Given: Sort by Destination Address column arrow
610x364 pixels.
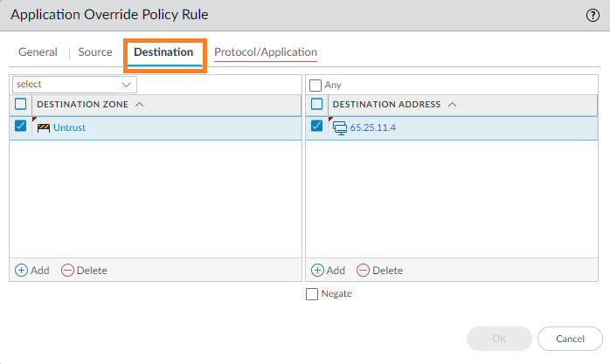Looking at the screenshot, I should [452, 105].
